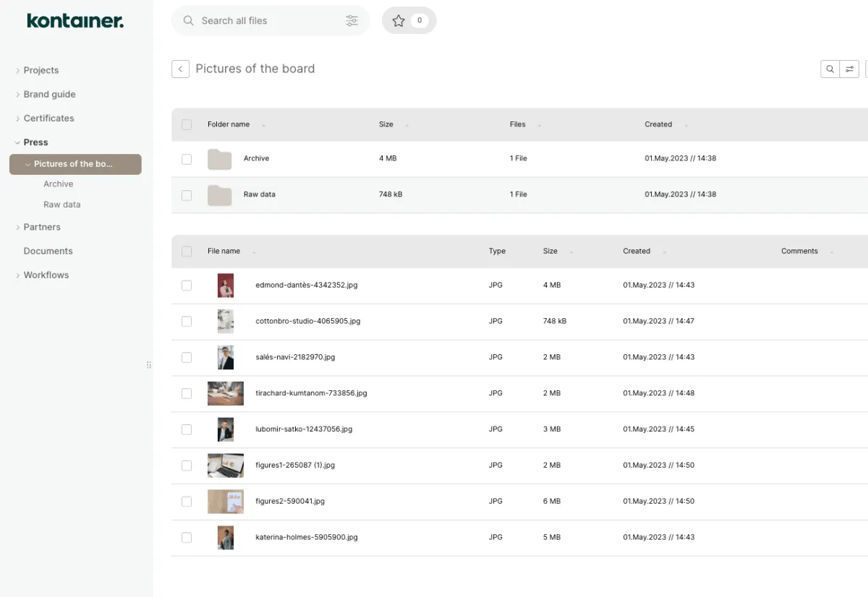Select Pictures of the bo... sidebar item

(x=75, y=164)
